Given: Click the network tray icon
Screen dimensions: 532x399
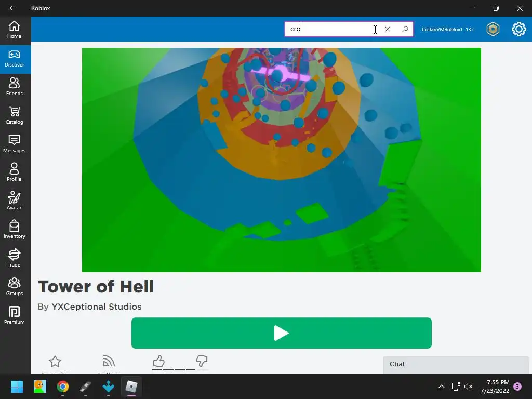Looking at the screenshot, I should coord(456,387).
